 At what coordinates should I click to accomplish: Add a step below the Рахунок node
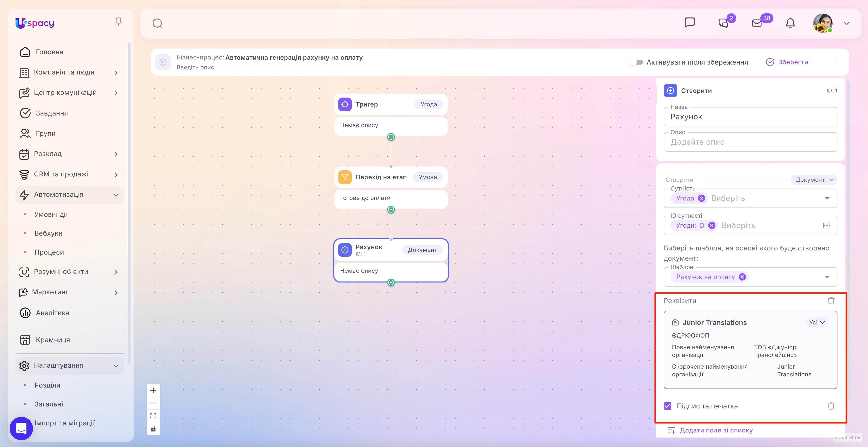[391, 282]
